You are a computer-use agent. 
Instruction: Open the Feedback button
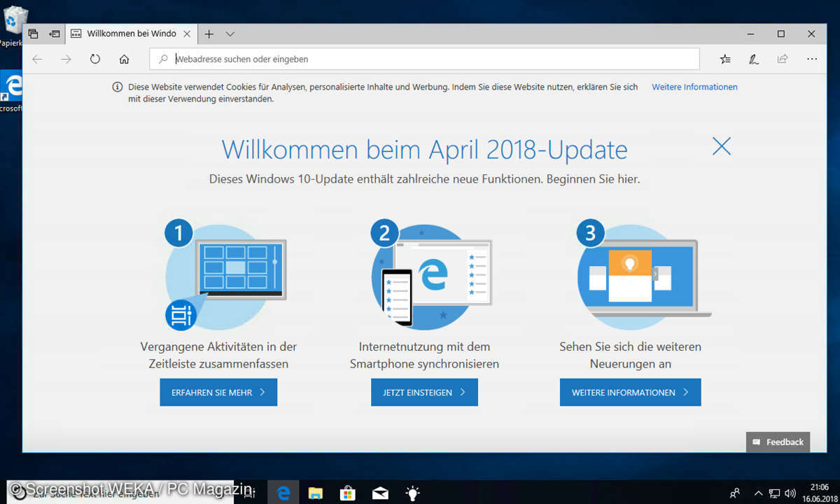pyautogui.click(x=778, y=442)
